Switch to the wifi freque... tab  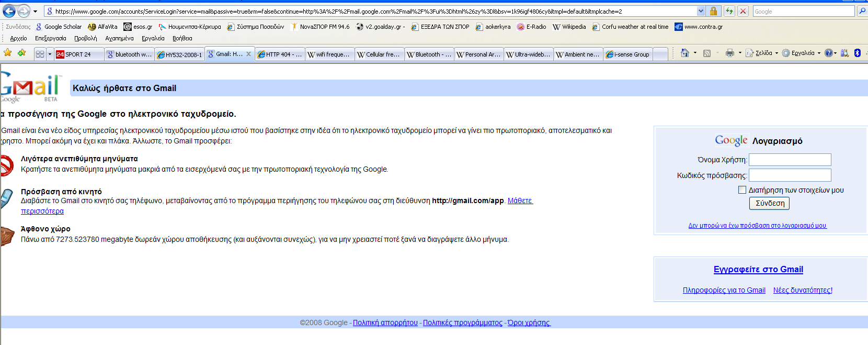tap(330, 54)
